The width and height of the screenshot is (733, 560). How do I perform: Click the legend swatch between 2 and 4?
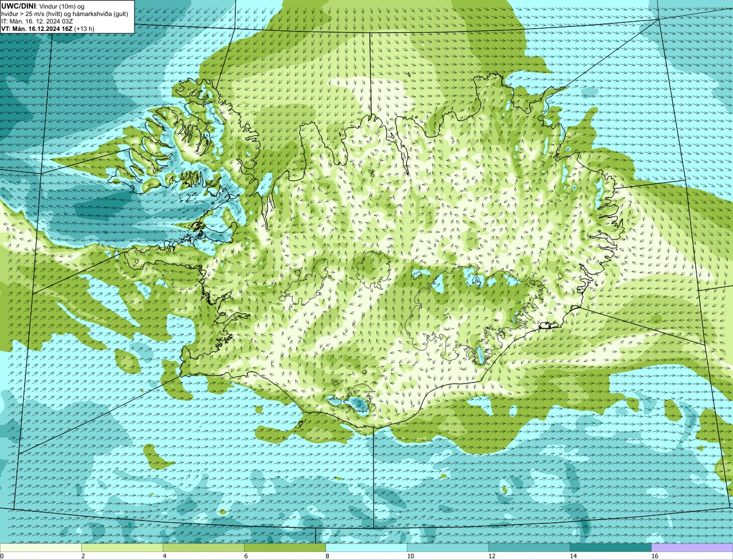click(x=122, y=548)
